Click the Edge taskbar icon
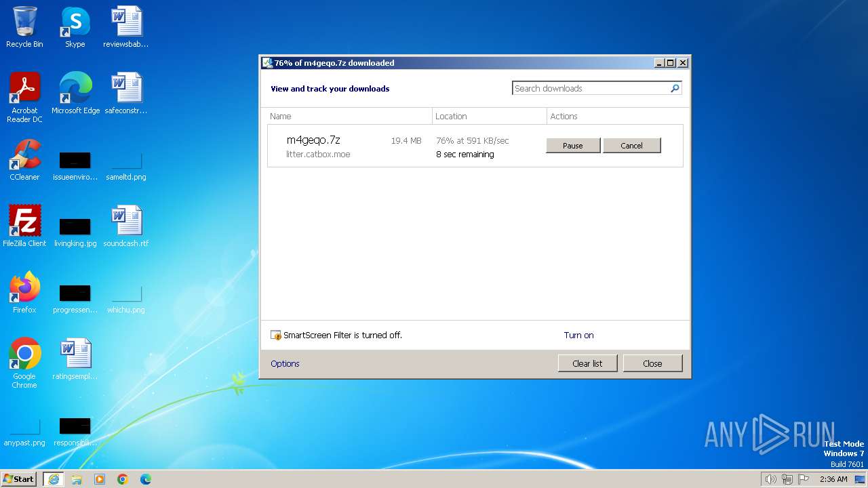 point(146,479)
